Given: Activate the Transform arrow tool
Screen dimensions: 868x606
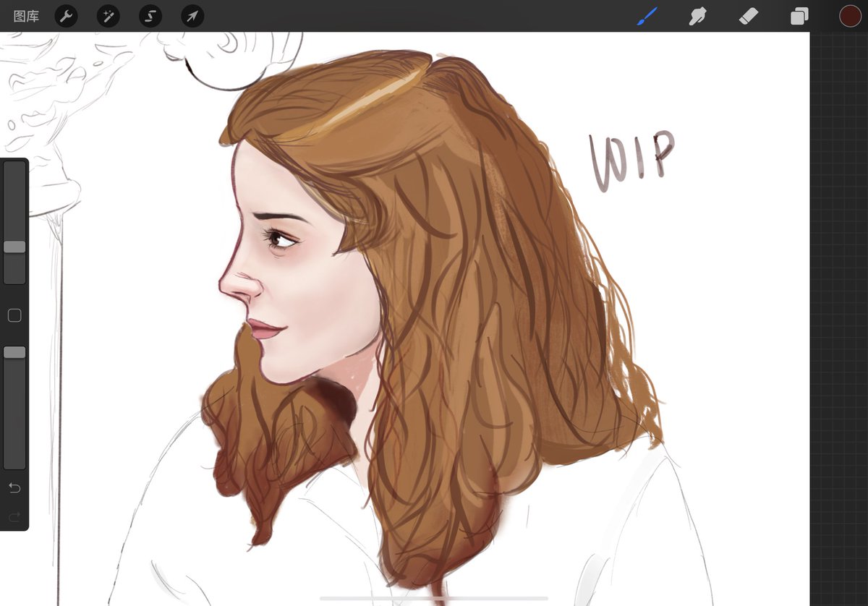Looking at the screenshot, I should [192, 16].
